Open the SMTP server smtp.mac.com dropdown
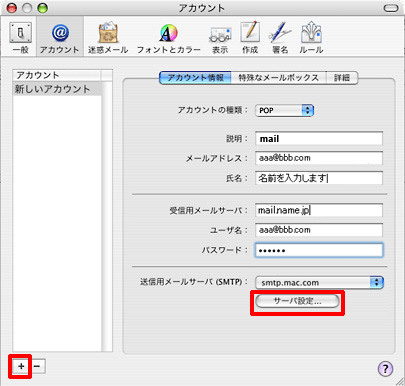405x386 pixels. tap(319, 283)
